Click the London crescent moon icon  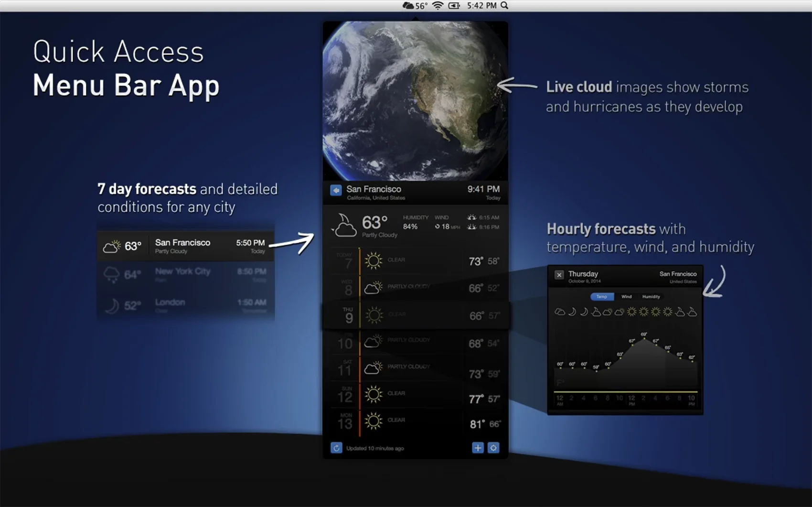coord(112,306)
